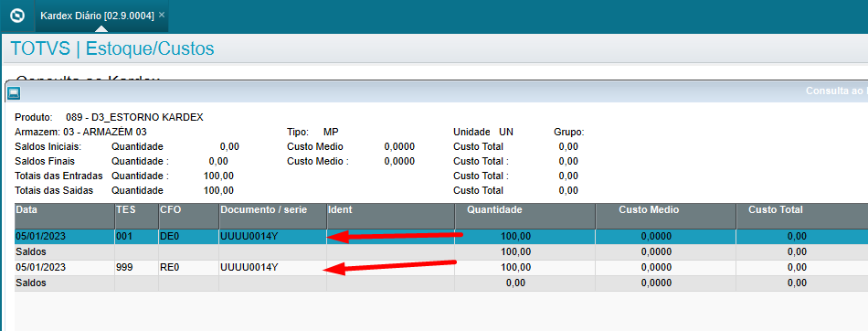This screenshot has height=331, width=868.
Task: Click the Ident column header
Action: (x=390, y=216)
